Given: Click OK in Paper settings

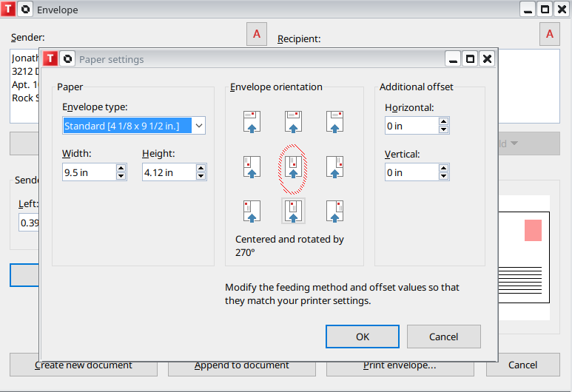Looking at the screenshot, I should pyautogui.click(x=363, y=337).
